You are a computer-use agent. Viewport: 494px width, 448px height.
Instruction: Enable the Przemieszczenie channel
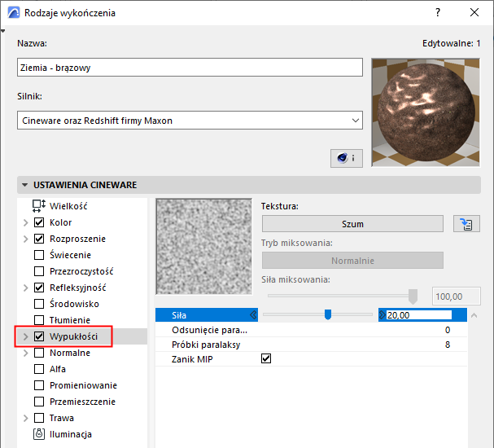point(39,402)
